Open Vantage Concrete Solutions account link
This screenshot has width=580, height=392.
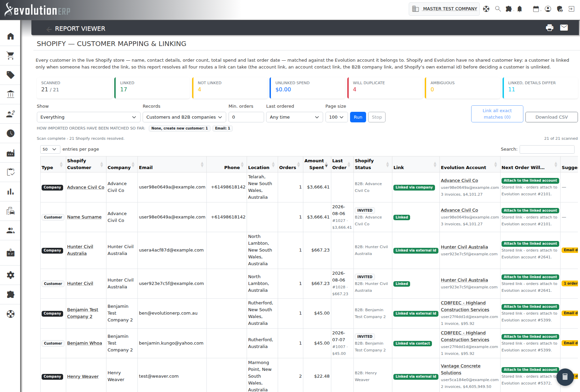[x=461, y=369]
